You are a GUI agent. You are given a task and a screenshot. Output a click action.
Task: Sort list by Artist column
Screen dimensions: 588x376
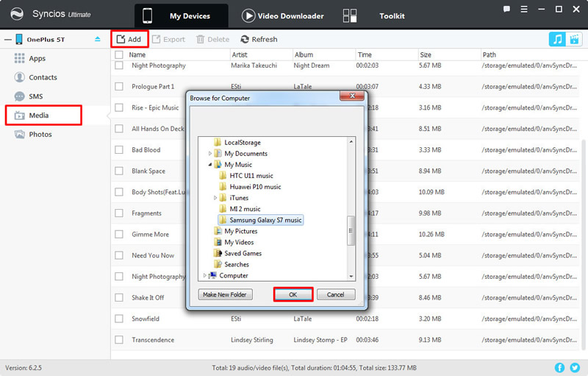click(240, 54)
